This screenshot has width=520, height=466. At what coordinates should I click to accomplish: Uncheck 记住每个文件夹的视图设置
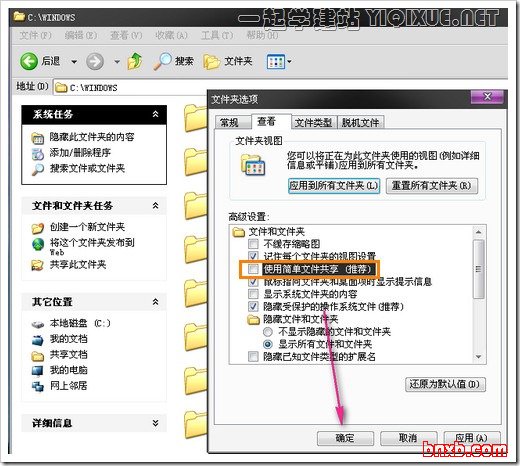[x=253, y=256]
